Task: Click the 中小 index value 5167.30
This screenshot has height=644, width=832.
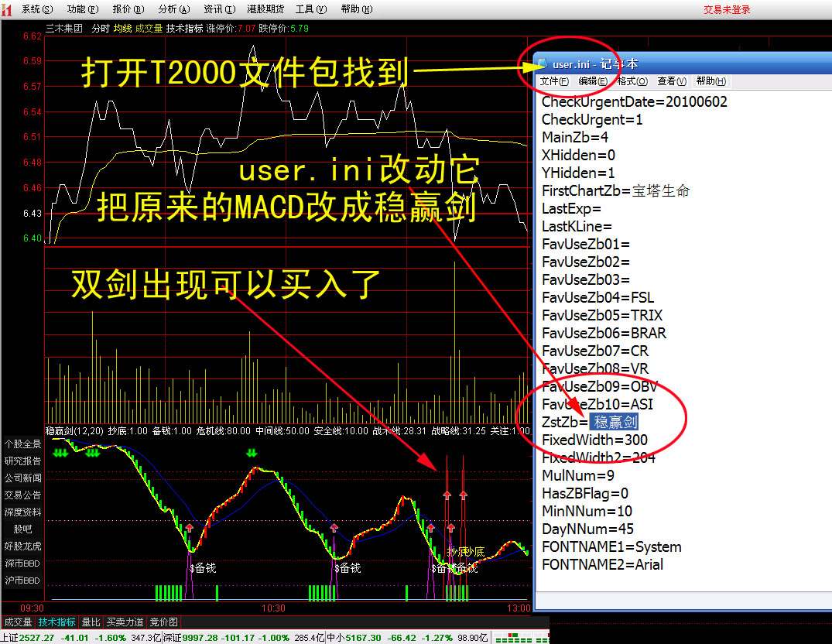Action: [363, 638]
